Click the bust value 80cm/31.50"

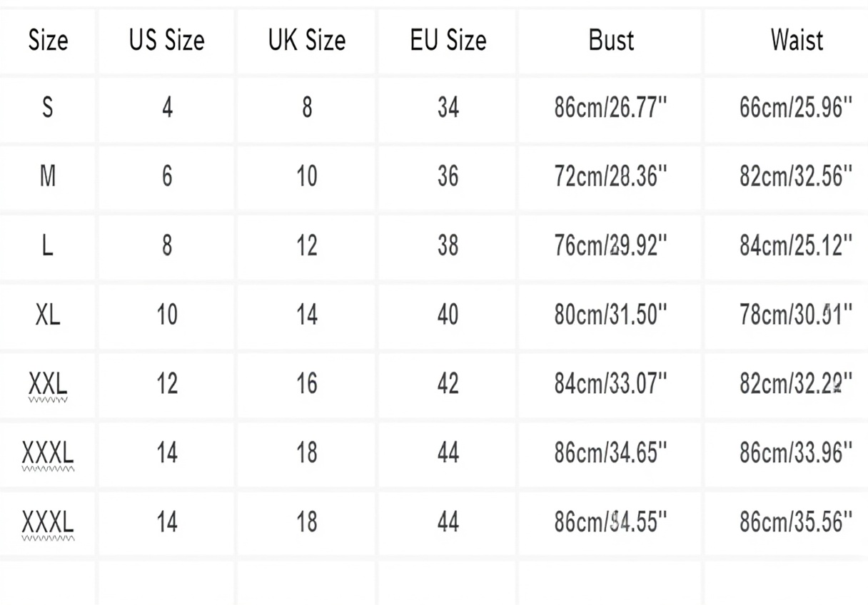(610, 315)
